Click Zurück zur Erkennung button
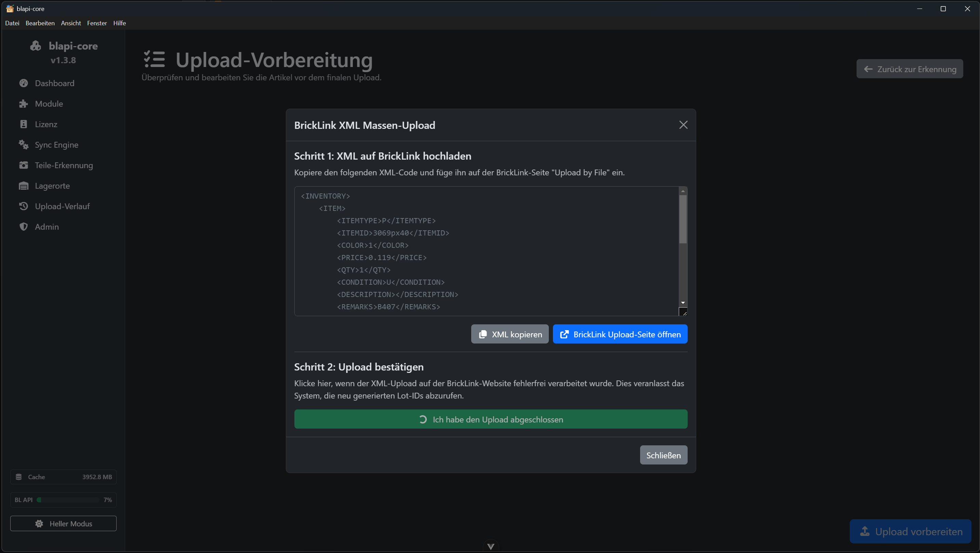 pyautogui.click(x=910, y=69)
